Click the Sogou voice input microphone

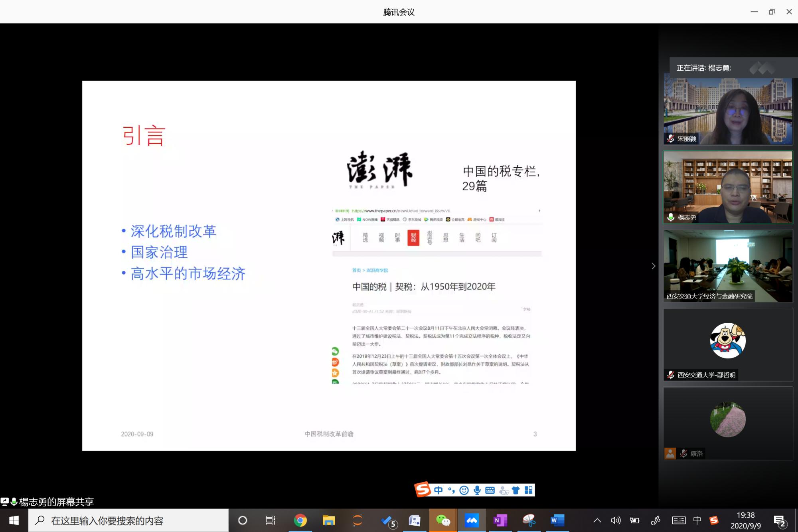click(x=477, y=490)
